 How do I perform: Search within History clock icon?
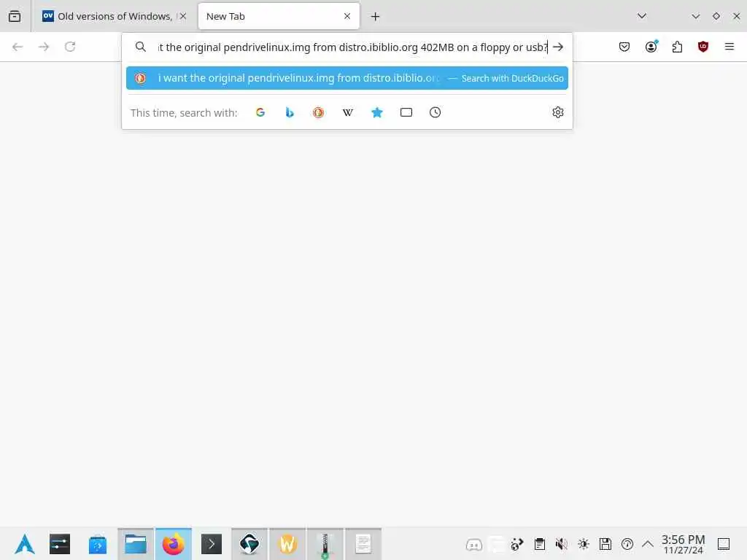point(435,112)
